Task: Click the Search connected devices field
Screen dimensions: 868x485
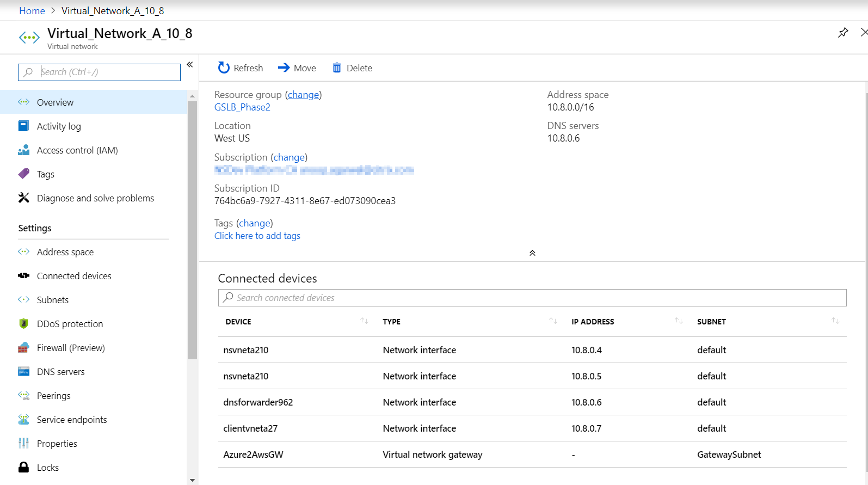Action: coord(532,298)
